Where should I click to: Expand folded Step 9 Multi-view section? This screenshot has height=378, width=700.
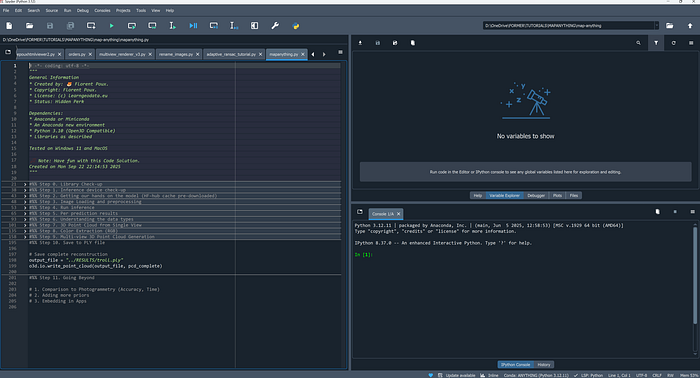(25, 237)
